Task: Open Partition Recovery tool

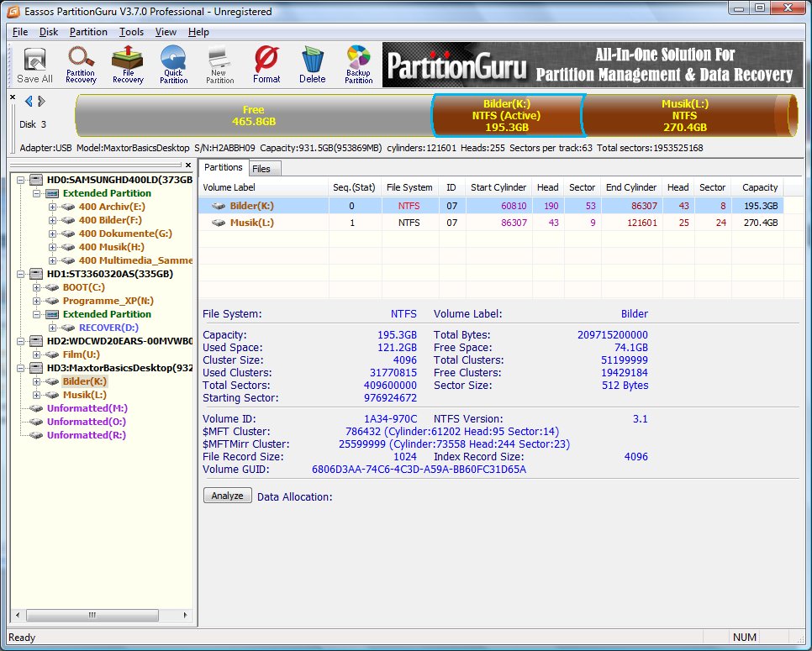Action: point(82,66)
